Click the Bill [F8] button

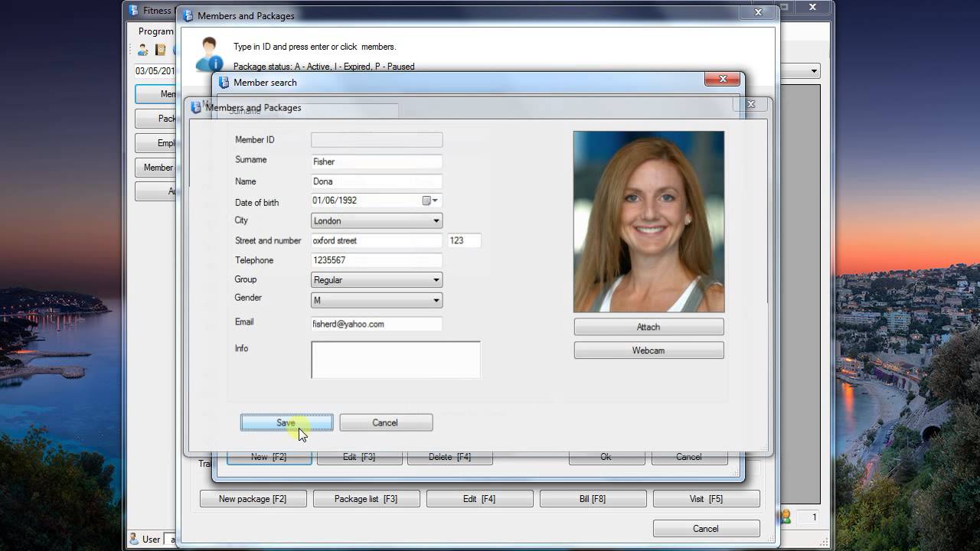point(593,499)
